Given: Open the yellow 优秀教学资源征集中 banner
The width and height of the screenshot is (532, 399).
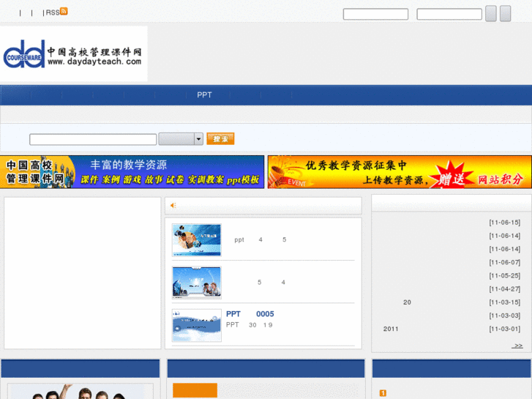Looking at the screenshot, I should (400, 172).
